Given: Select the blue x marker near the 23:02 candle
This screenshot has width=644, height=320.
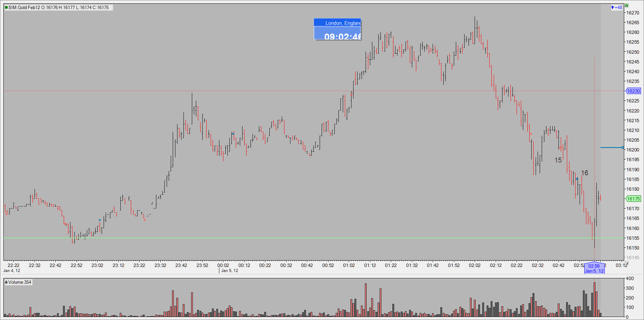Looking at the screenshot, I should pos(100,220).
